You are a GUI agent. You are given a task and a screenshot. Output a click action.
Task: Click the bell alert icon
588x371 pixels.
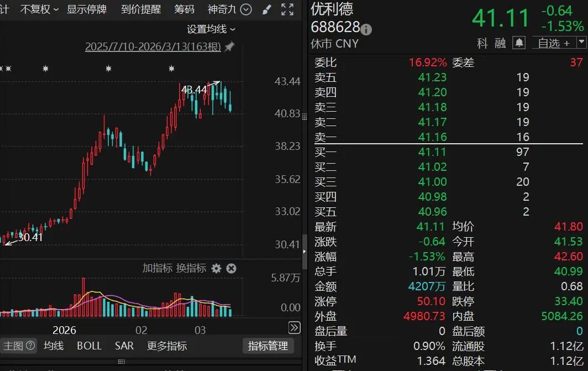pyautogui.click(x=518, y=43)
